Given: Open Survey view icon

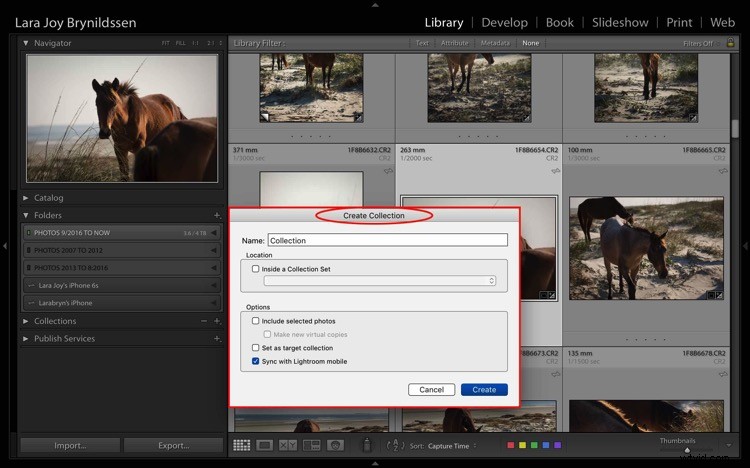Looking at the screenshot, I should pos(311,446).
